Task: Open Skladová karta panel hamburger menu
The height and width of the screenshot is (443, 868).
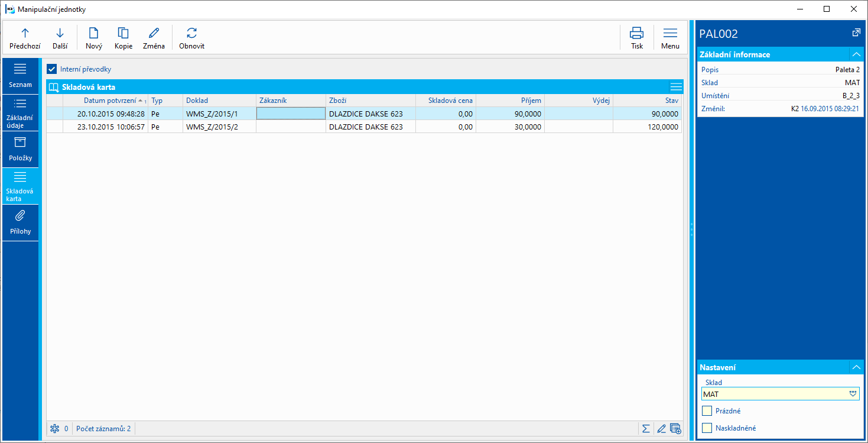Action: click(x=676, y=87)
